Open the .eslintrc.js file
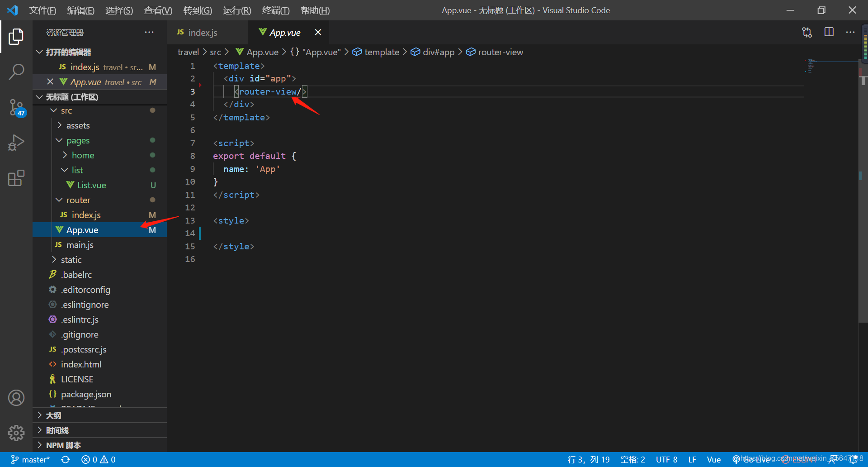Image resolution: width=868 pixels, height=467 pixels. [x=99, y=319]
